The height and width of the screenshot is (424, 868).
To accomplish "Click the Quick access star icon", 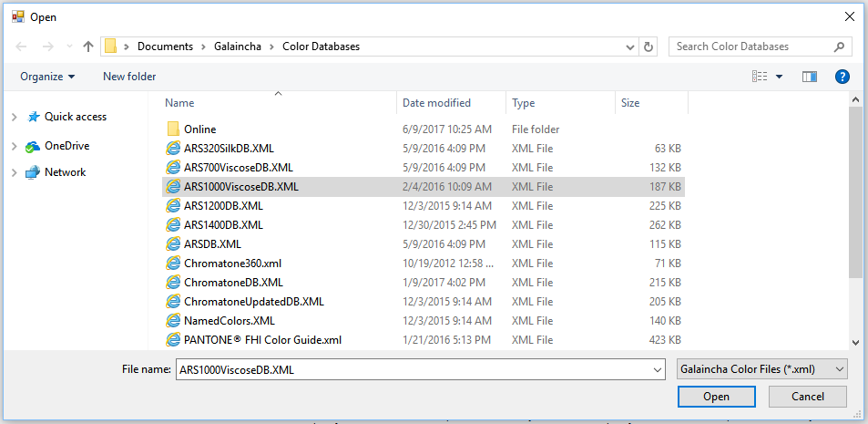I will (34, 117).
